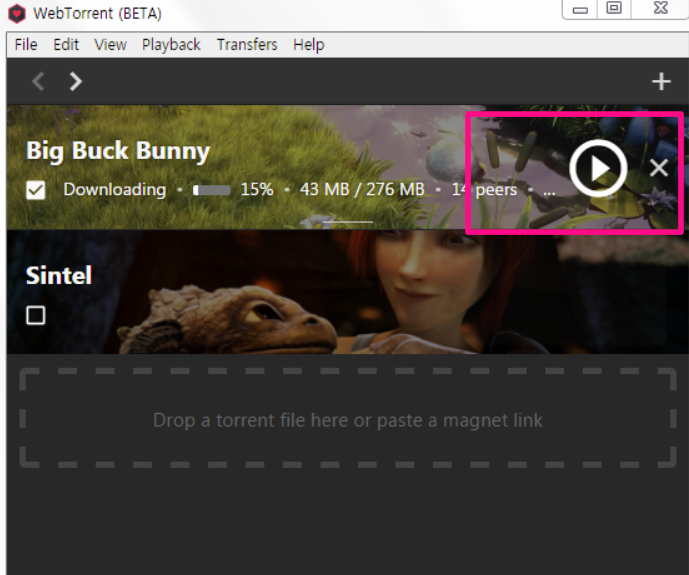Close the WebTorrent window
This screenshot has width=689, height=575.
(x=660, y=9)
